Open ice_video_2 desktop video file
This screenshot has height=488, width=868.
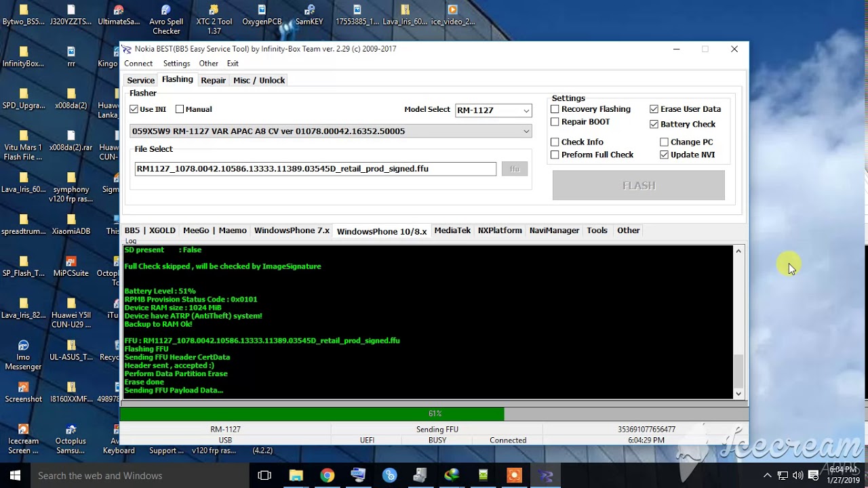pos(452,15)
